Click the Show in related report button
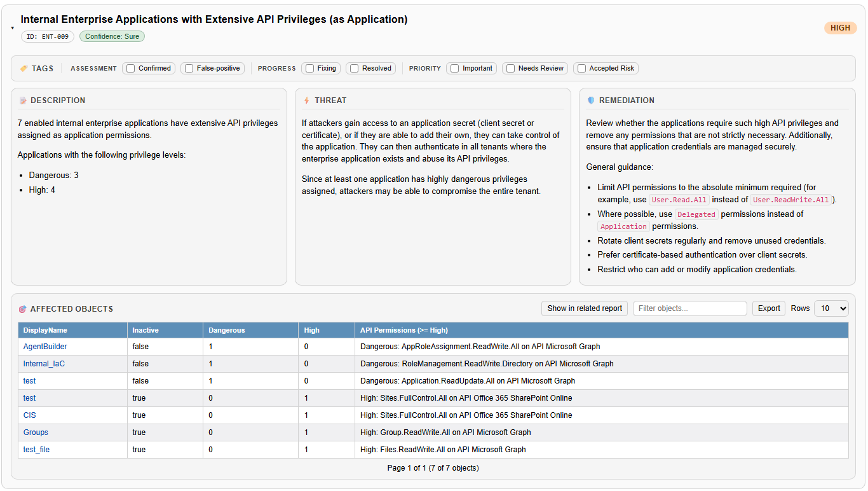The width and height of the screenshot is (868, 491). [585, 308]
